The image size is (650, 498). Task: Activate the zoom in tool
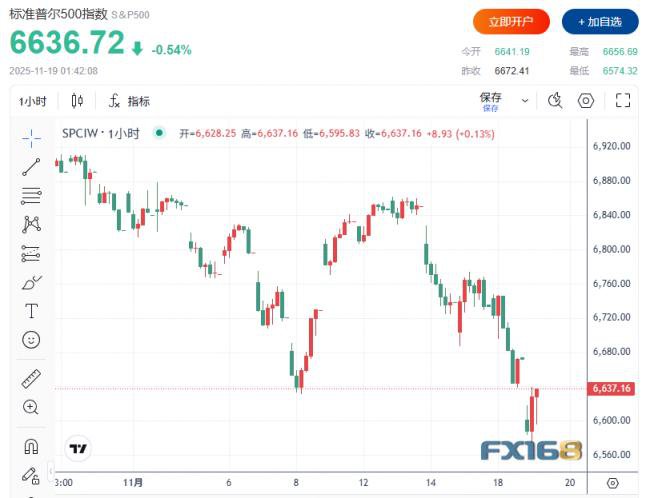click(x=31, y=407)
